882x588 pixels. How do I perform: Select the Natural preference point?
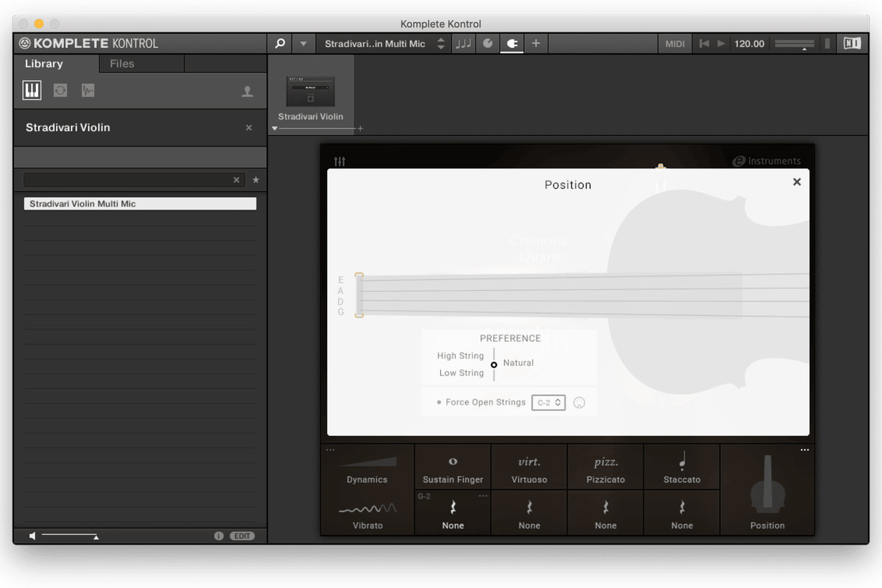(494, 365)
